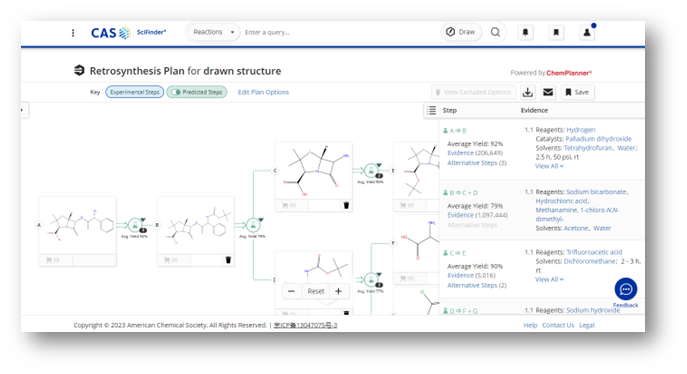Delete structure B with trash icon
Viewport: 687px width, 374px height.
[x=228, y=260]
